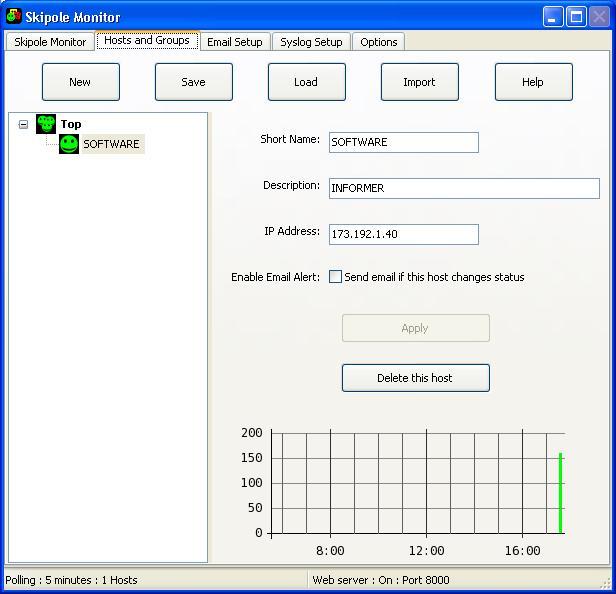Viewport: 616px width, 594px height.
Task: Close the Skipole Monitor window
Action: [599, 17]
